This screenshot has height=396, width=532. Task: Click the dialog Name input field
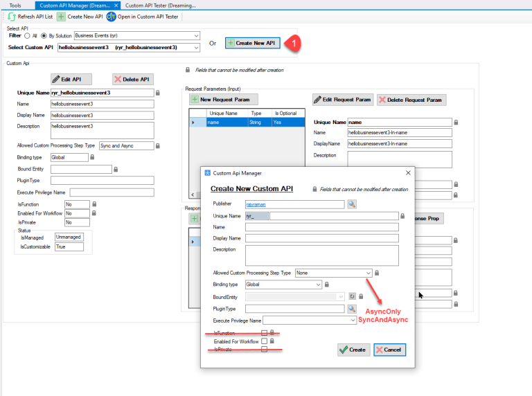(322, 227)
